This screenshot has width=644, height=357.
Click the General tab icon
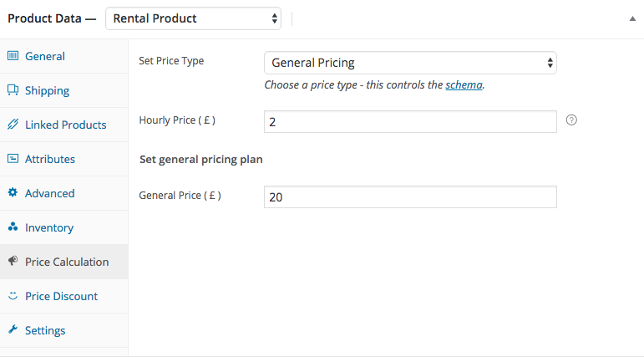13,56
